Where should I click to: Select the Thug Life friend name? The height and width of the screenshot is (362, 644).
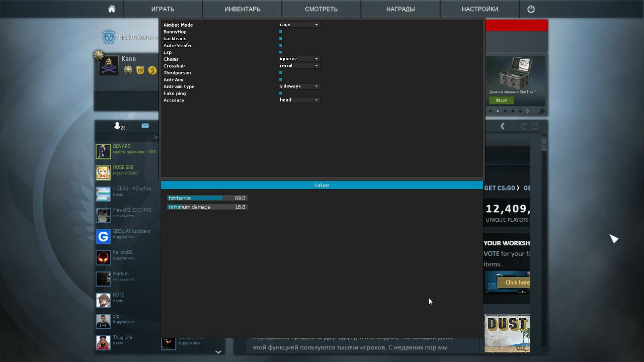coord(123,337)
